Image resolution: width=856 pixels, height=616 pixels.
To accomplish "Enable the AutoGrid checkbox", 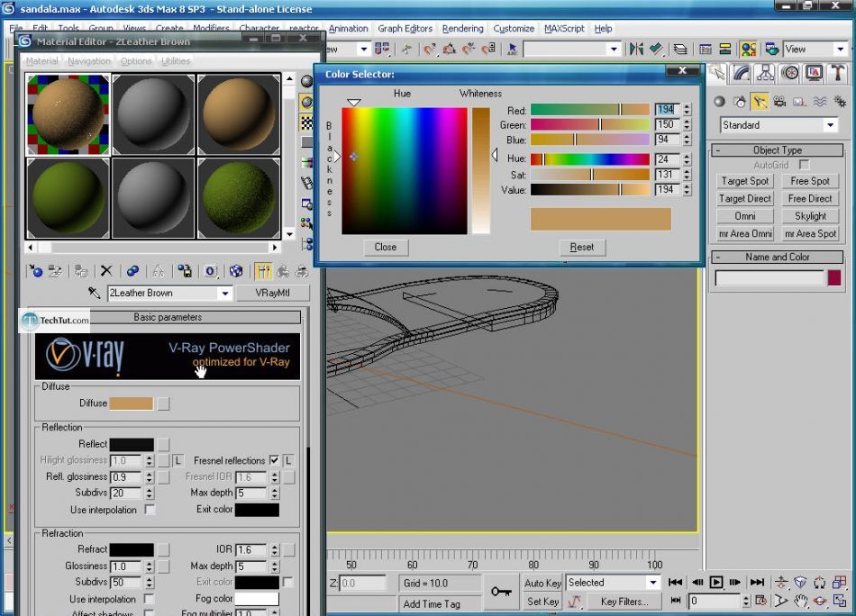I will (x=804, y=164).
